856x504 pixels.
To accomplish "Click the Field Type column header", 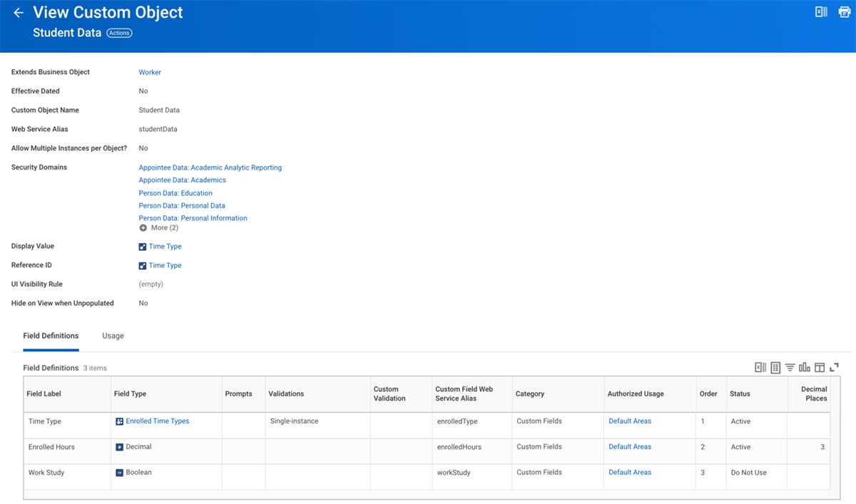I will point(166,394).
